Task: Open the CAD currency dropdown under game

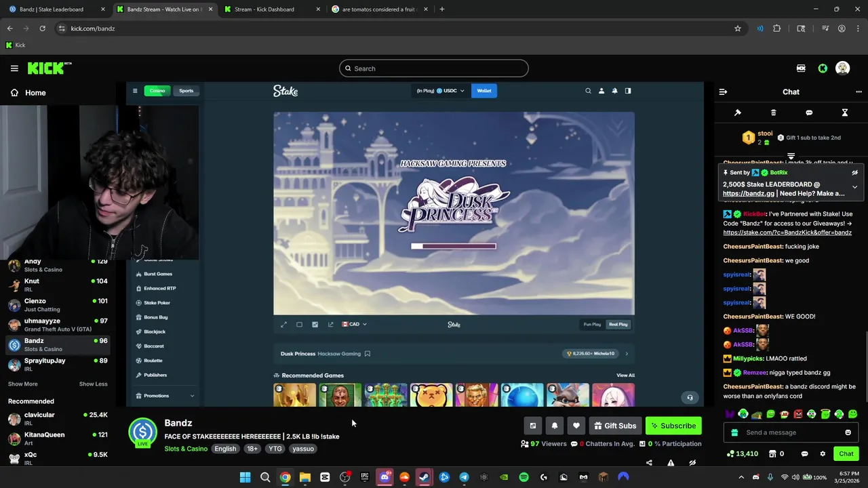Action: (355, 325)
